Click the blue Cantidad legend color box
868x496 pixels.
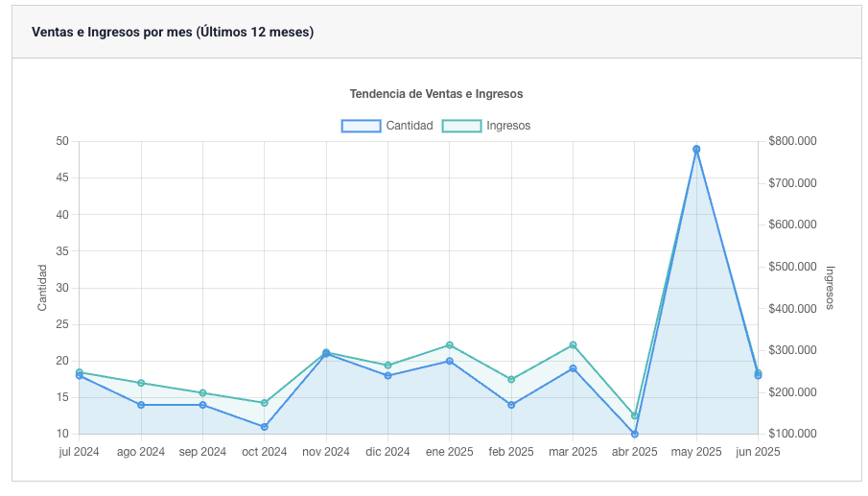362,126
